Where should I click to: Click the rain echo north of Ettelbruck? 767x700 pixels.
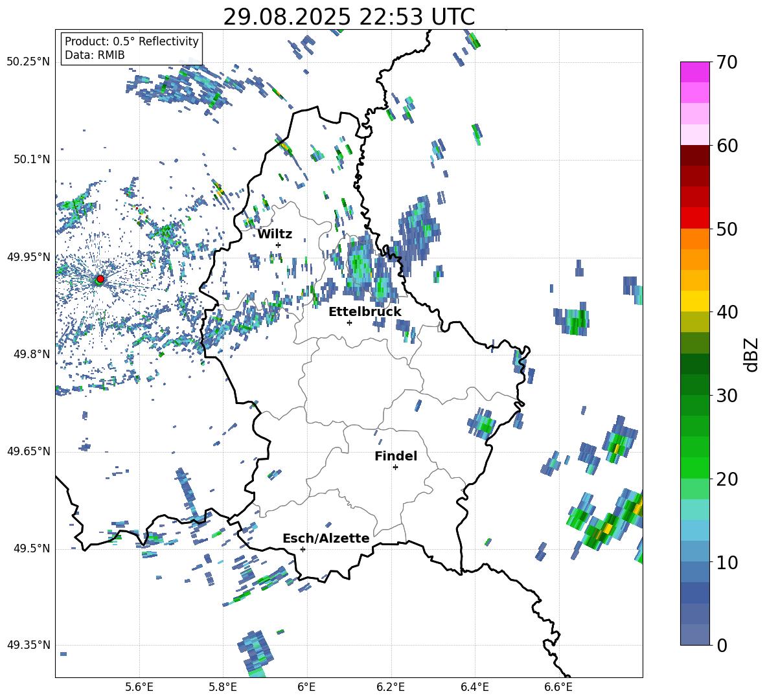tap(361, 268)
